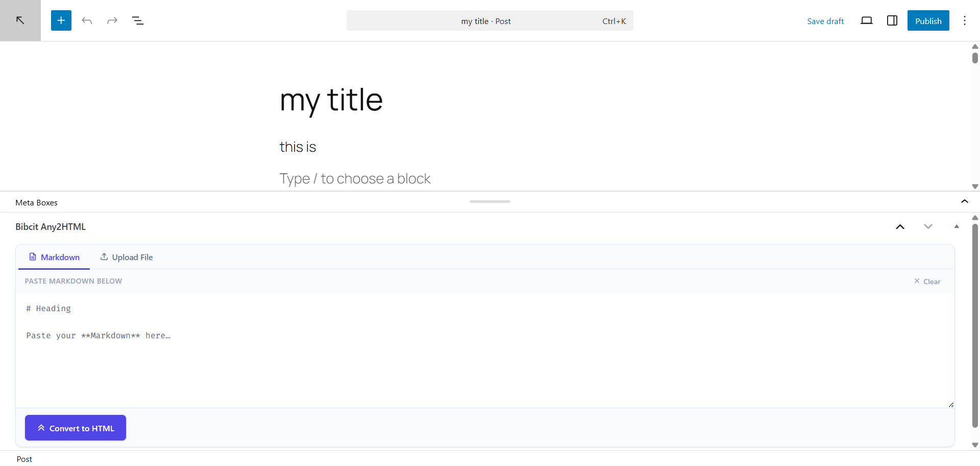980x466 pixels.
Task: Click Save draft link
Action: (825, 21)
